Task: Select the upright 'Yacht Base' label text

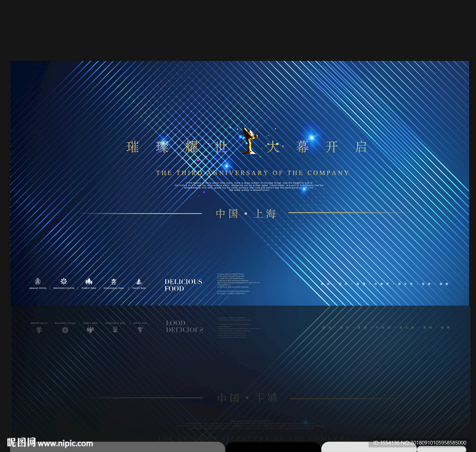Action: point(139,288)
